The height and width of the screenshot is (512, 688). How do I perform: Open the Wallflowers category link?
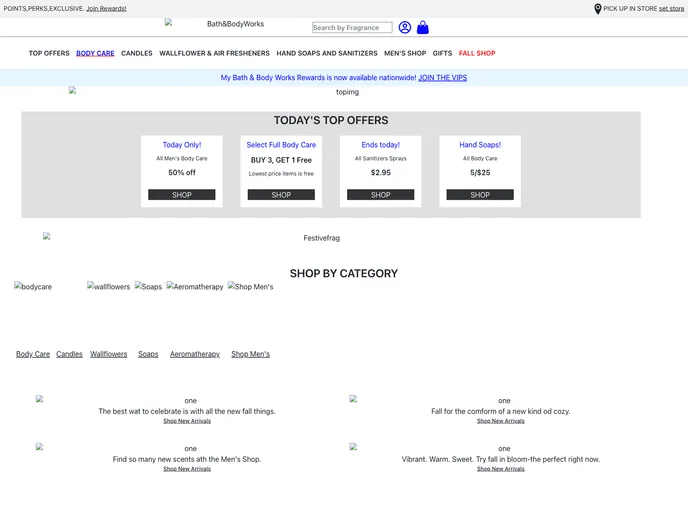pyautogui.click(x=108, y=354)
